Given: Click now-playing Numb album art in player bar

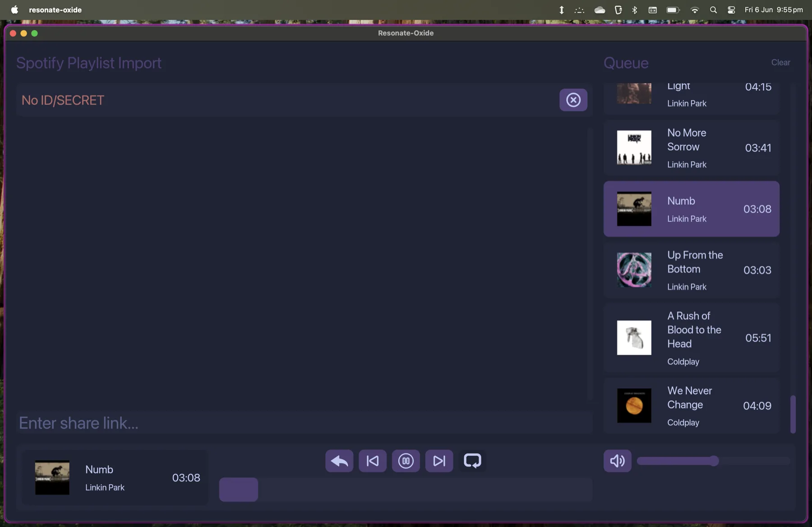Looking at the screenshot, I should [x=52, y=477].
